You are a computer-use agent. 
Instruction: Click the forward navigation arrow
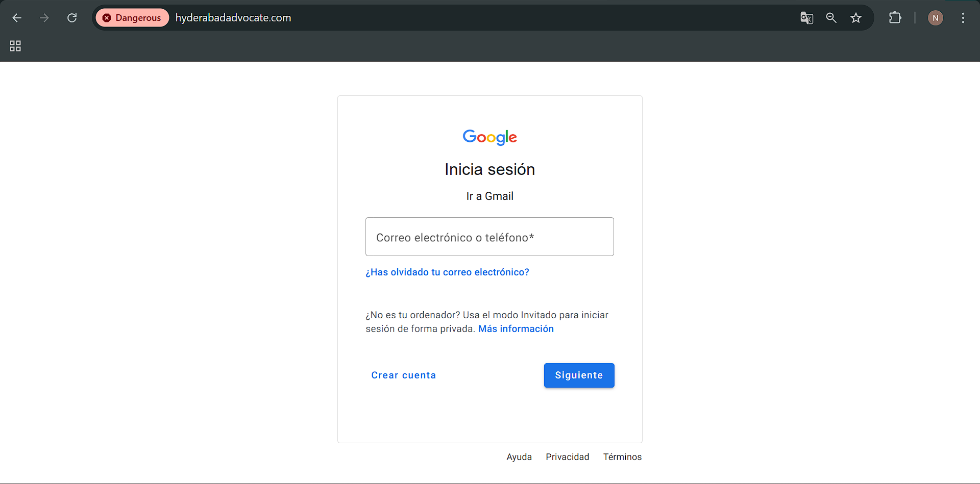[x=44, y=18]
